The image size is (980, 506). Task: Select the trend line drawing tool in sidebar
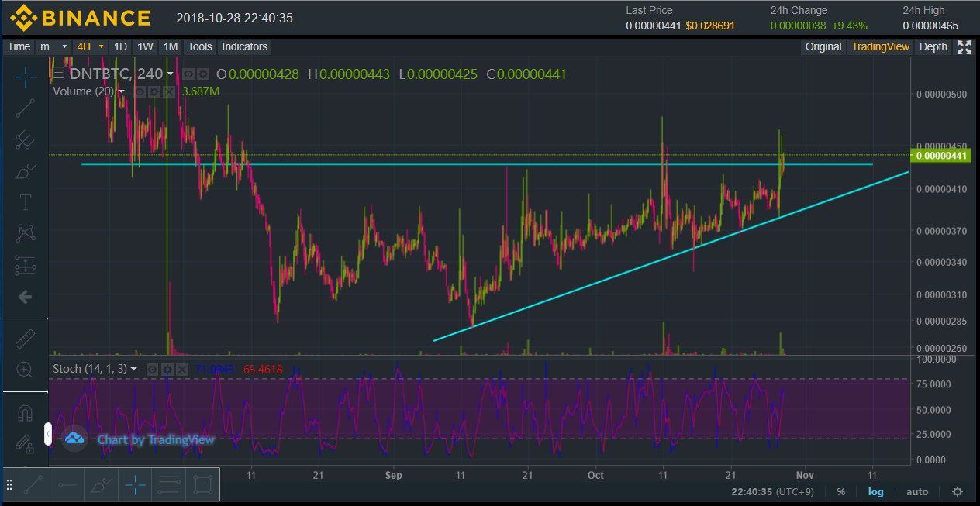pos(25,108)
